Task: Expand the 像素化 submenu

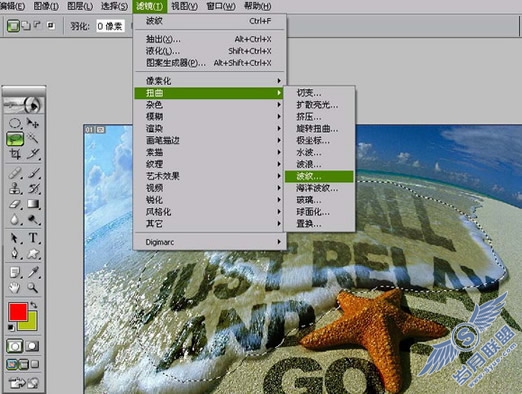Action: [209, 81]
